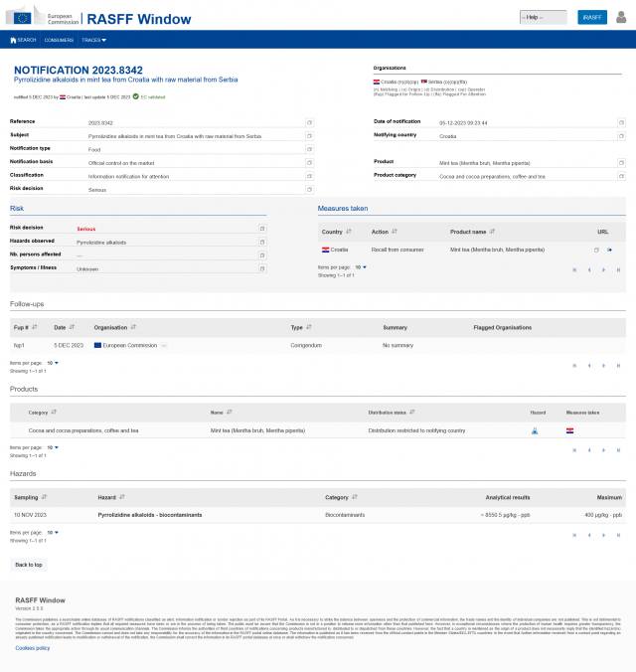Copy the Hazards observed value
This screenshot has width=636, height=672.
click(262, 242)
